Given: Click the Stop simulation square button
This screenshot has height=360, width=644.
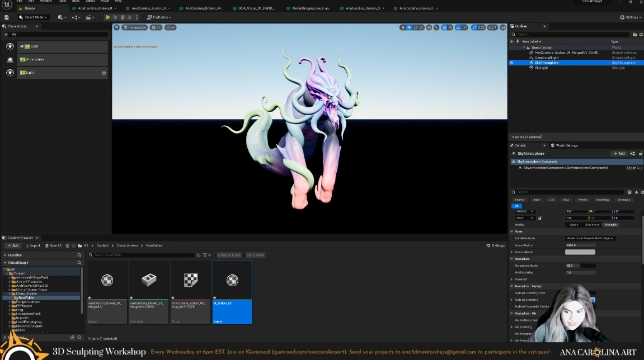Looking at the screenshot, I should point(123,17).
